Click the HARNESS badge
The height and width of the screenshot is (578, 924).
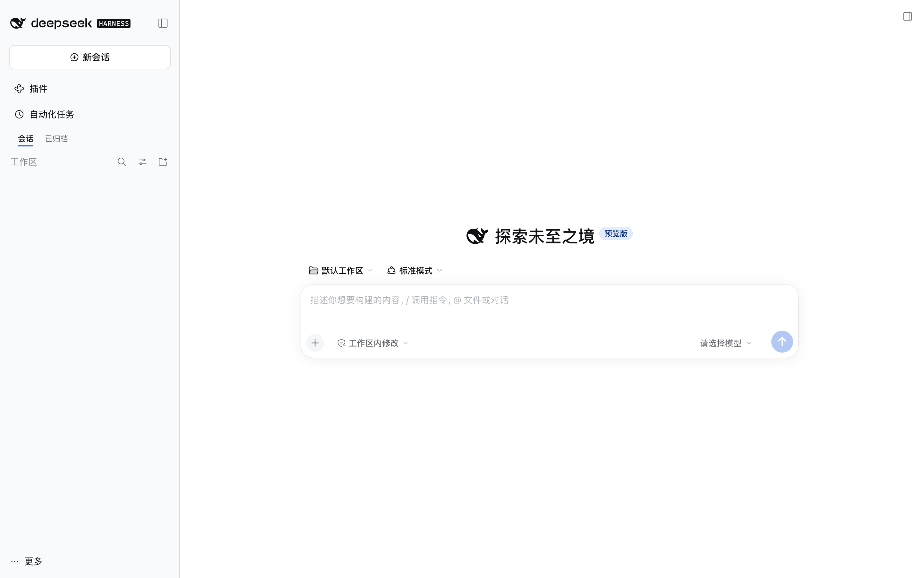(x=114, y=23)
